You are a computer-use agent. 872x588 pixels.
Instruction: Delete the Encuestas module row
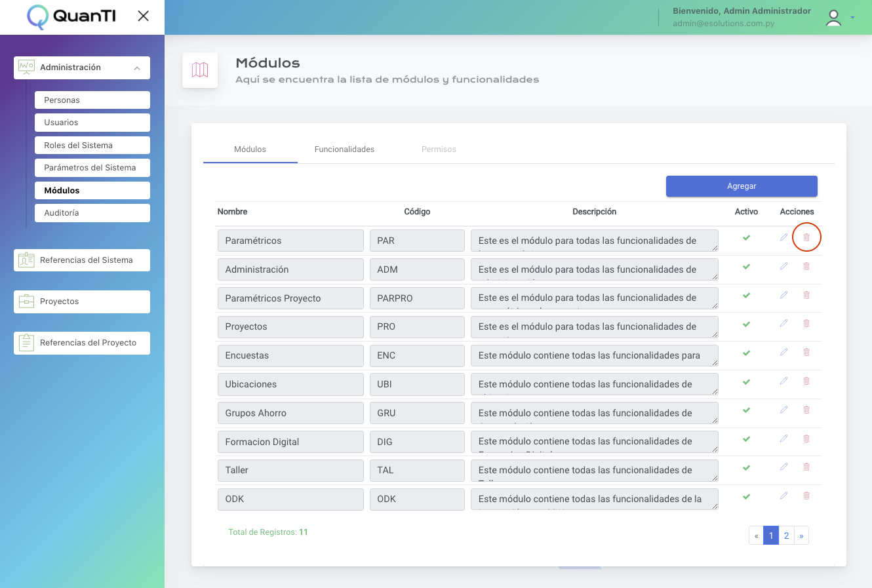806,352
